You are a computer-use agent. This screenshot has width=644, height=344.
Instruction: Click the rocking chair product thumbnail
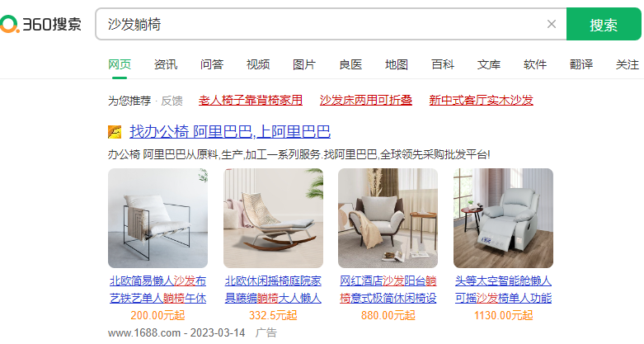(x=273, y=218)
